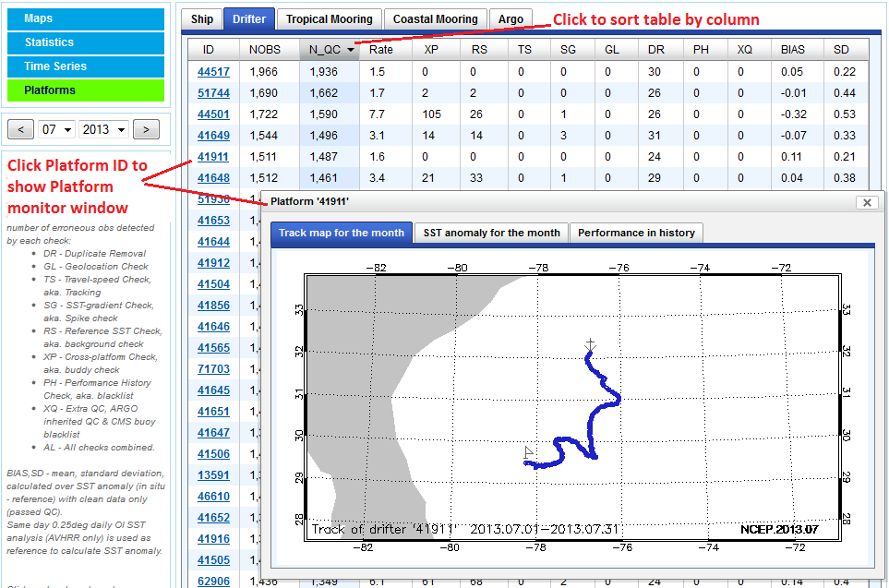Open the year dropdown showing 2013
The image size is (889, 588).
(x=103, y=130)
